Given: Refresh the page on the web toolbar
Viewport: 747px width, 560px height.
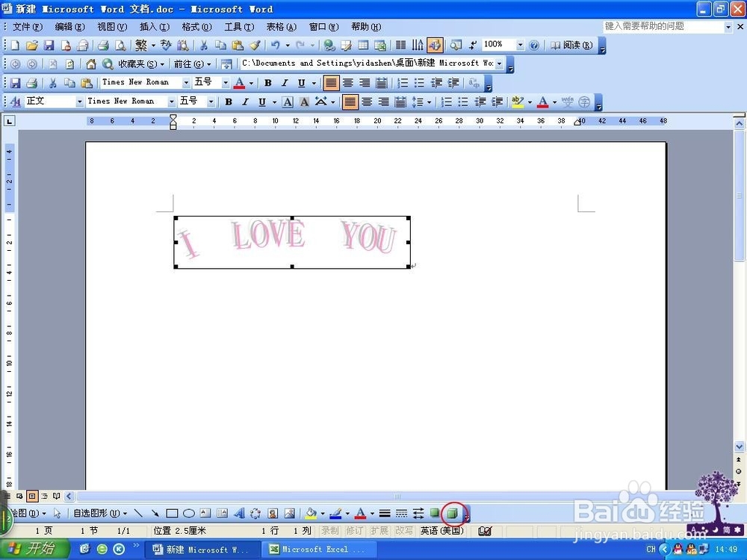Looking at the screenshot, I should click(69, 63).
